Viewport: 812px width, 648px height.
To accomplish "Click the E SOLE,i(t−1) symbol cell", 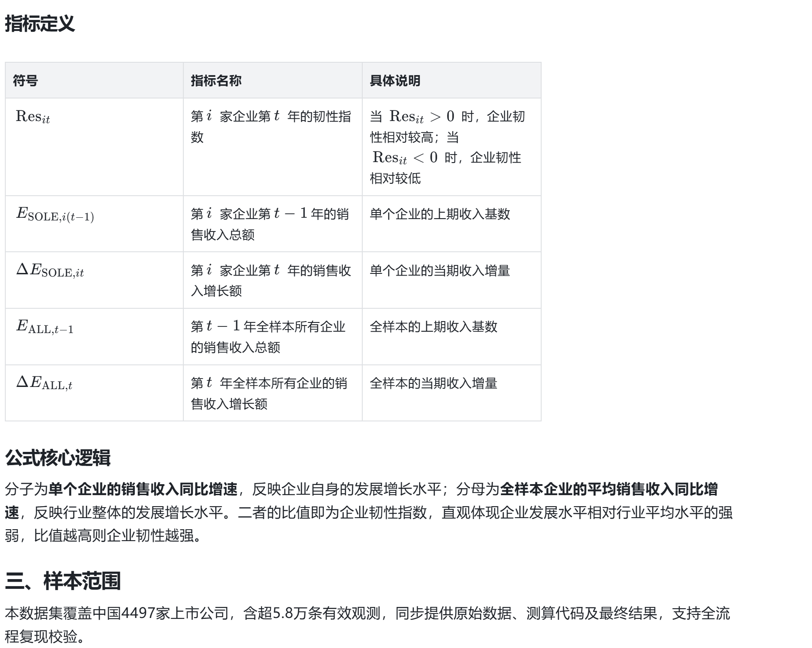I will coord(55,215).
